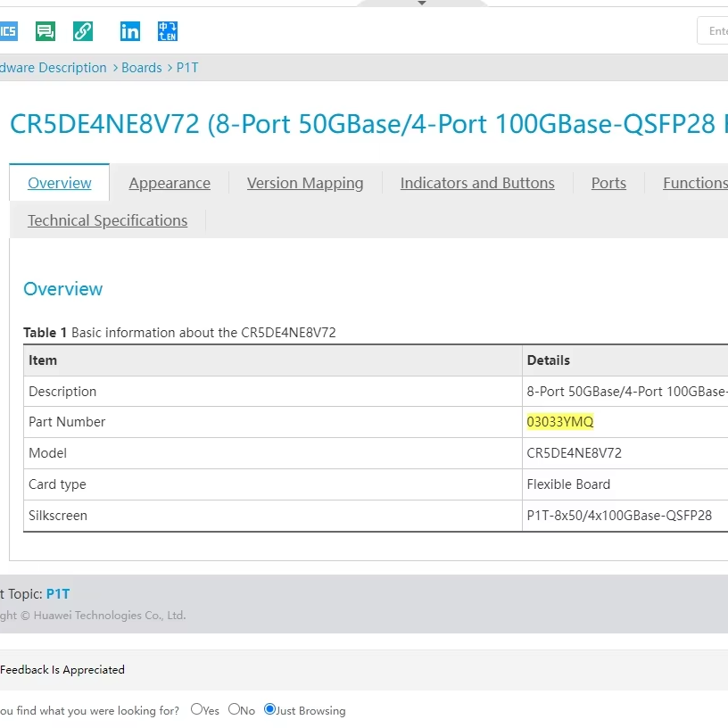Go to the Ports tab

(608, 183)
